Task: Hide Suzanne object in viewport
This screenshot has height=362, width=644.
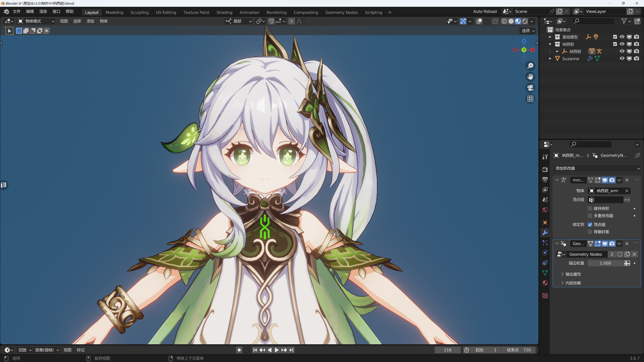Action: (622, 59)
